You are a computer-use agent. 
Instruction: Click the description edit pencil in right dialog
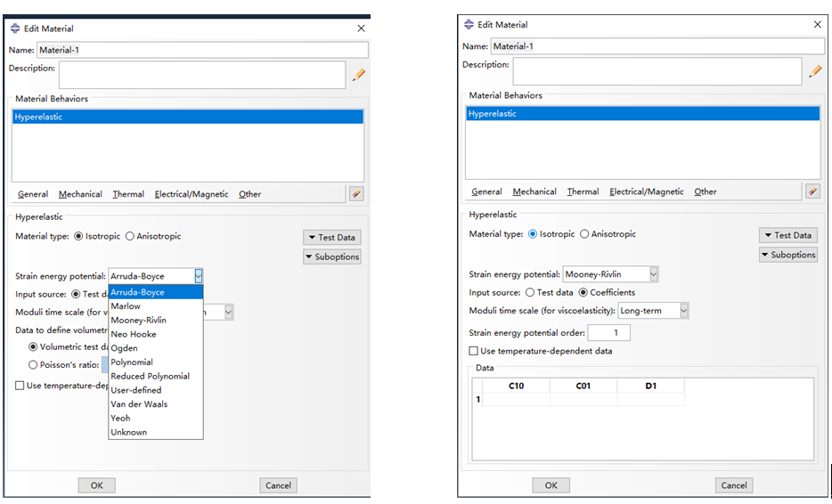[x=816, y=71]
